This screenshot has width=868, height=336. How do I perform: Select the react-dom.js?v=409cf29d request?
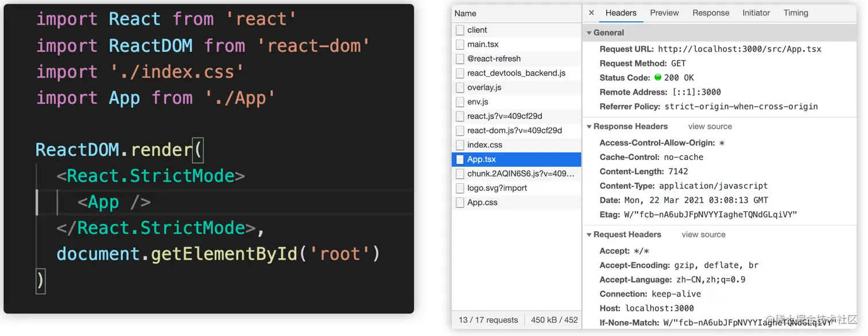pos(517,130)
